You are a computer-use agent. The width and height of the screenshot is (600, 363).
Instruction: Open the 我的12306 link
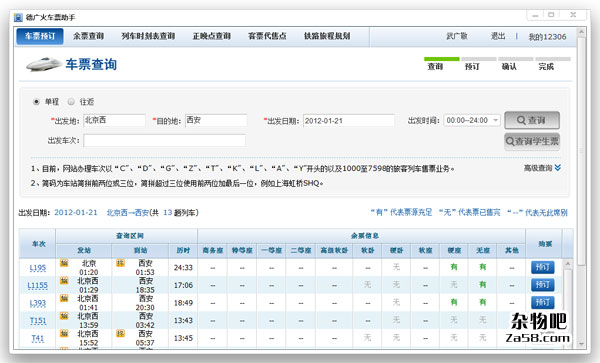click(x=547, y=37)
